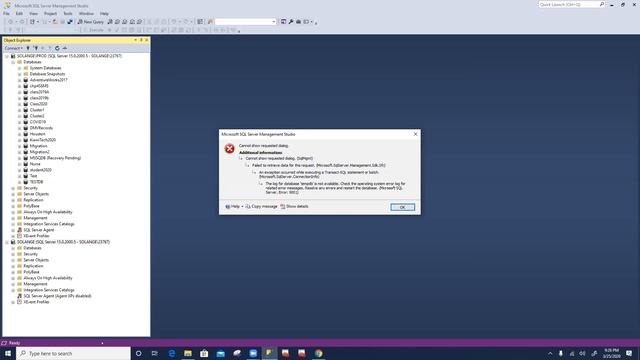The height and width of the screenshot is (360, 640).
Task: Close the error dialog with its X
Action: tap(416, 134)
